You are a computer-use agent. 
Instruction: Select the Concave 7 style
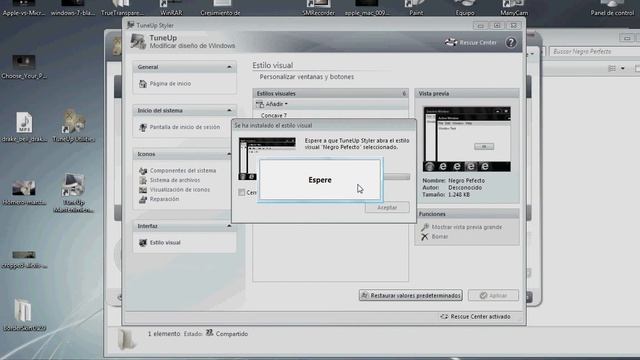274,116
